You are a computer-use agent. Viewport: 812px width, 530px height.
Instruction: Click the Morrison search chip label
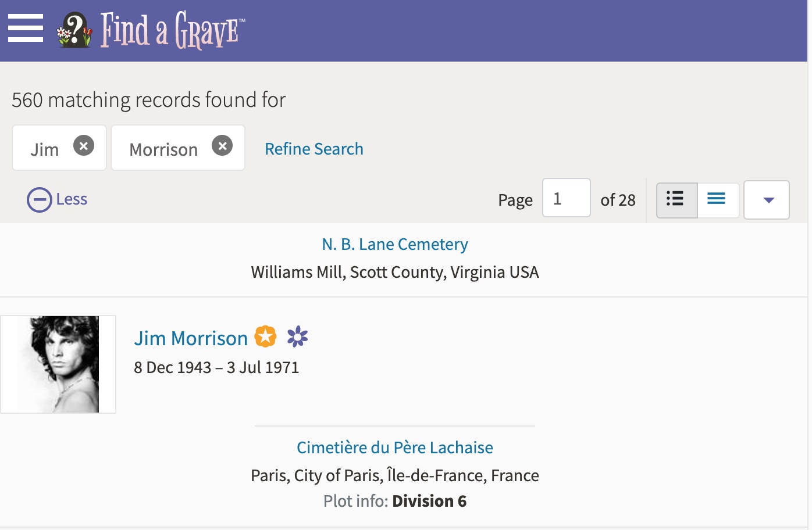pos(163,149)
